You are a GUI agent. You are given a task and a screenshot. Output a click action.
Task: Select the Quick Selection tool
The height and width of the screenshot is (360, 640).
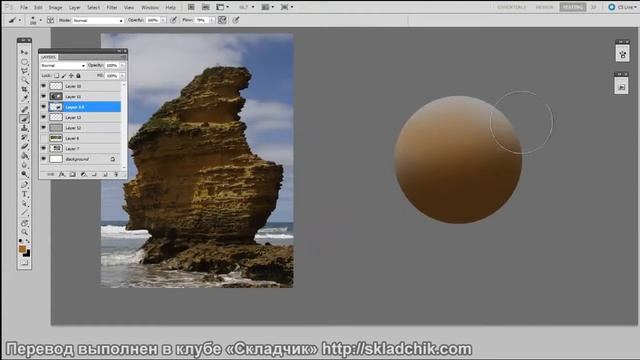point(24,80)
